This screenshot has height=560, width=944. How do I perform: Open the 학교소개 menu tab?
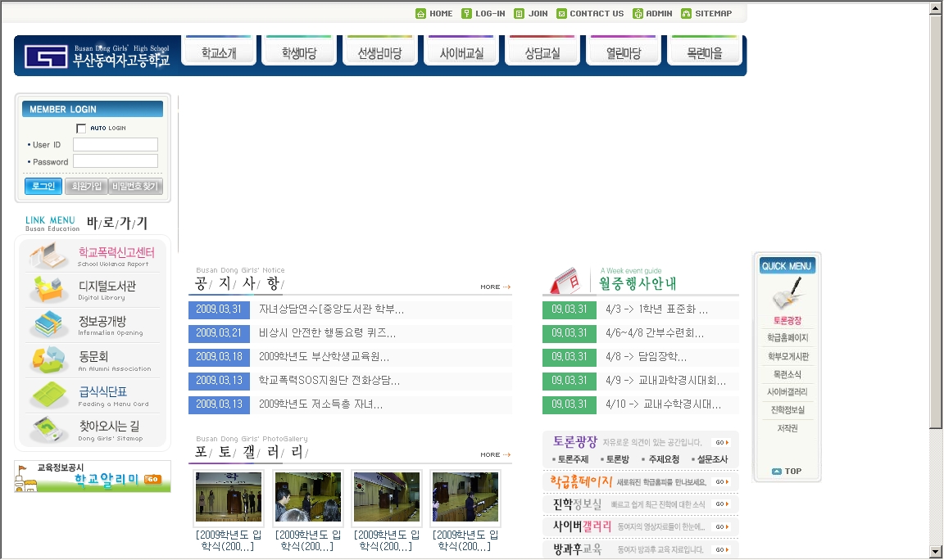218,54
